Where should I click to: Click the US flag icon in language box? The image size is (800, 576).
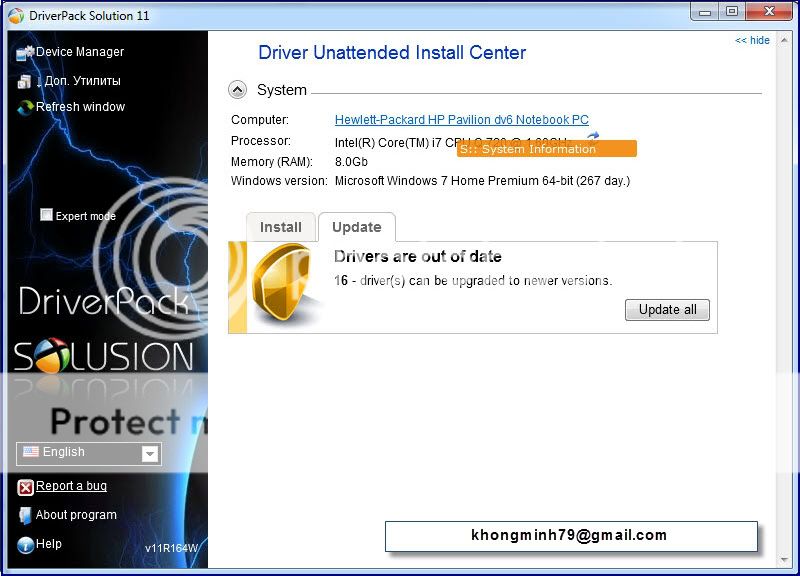(31, 452)
